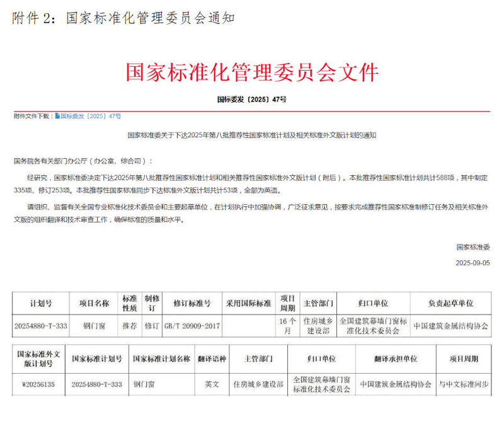Click the date 2025-09-05
The width and height of the screenshot is (504, 421).
click(472, 262)
